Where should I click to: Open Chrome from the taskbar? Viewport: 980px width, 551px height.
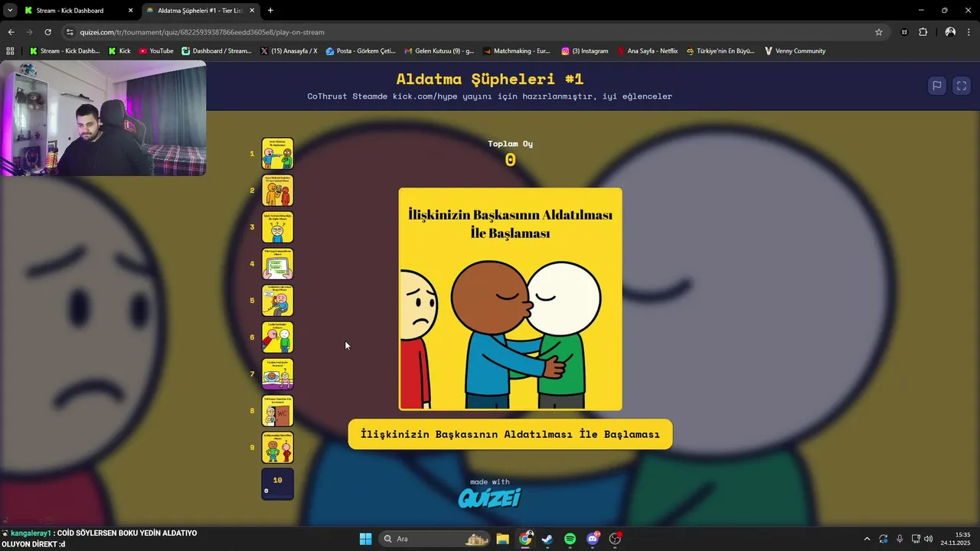(x=525, y=539)
